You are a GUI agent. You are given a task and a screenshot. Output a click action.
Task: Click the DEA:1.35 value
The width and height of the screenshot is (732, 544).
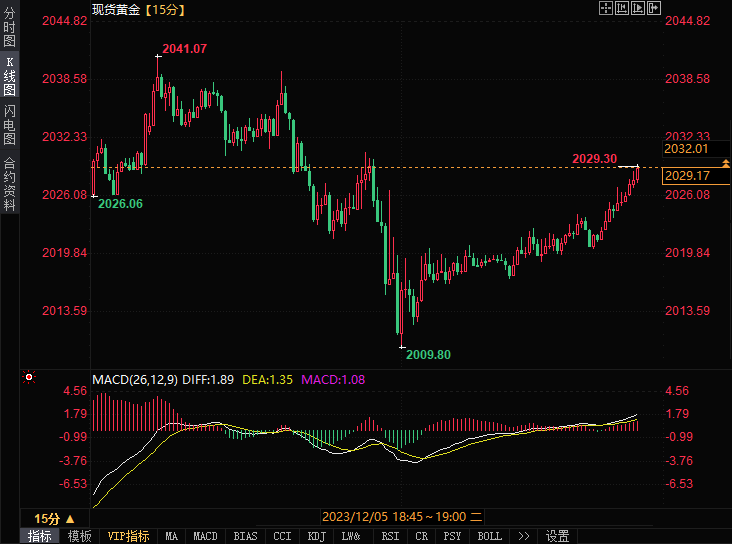[x=267, y=380]
